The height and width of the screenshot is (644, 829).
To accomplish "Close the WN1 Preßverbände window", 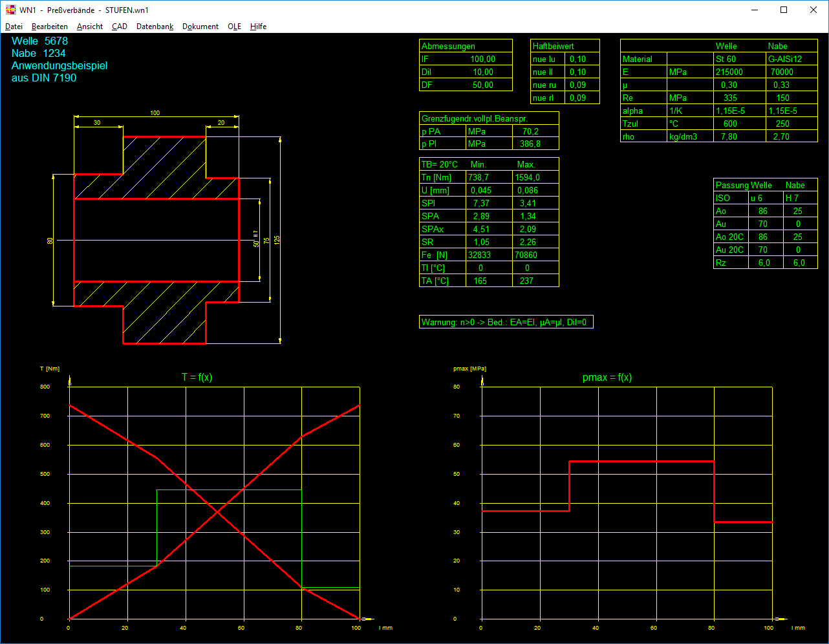I will pyautogui.click(x=813, y=10).
